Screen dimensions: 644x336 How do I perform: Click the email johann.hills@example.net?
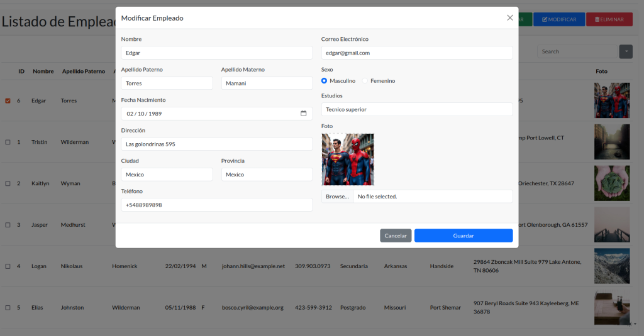click(253, 266)
